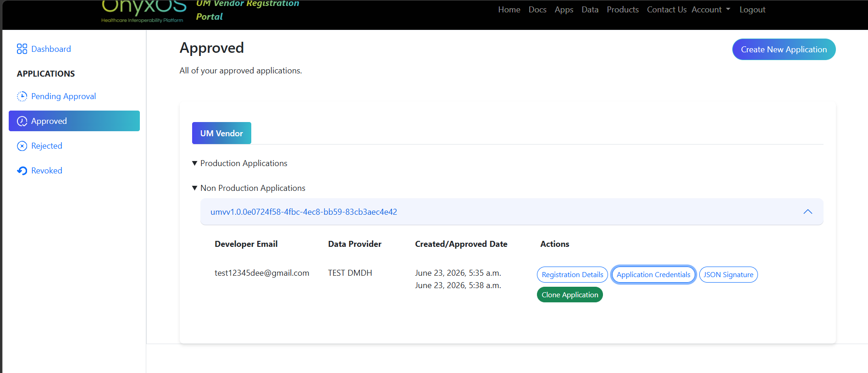Click the TEST DMDH data provider cell
868x373 pixels.
[x=350, y=273]
